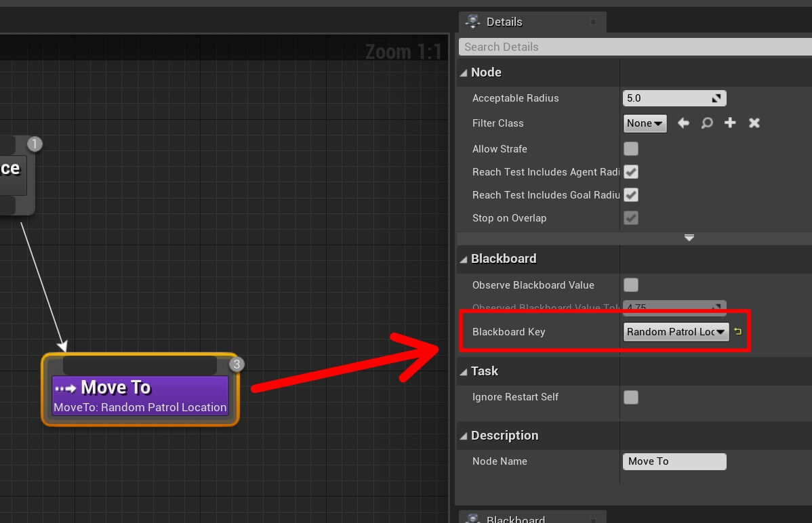
Task: Click the 'use selected asset' arrow beside Filter Class
Action: click(683, 123)
